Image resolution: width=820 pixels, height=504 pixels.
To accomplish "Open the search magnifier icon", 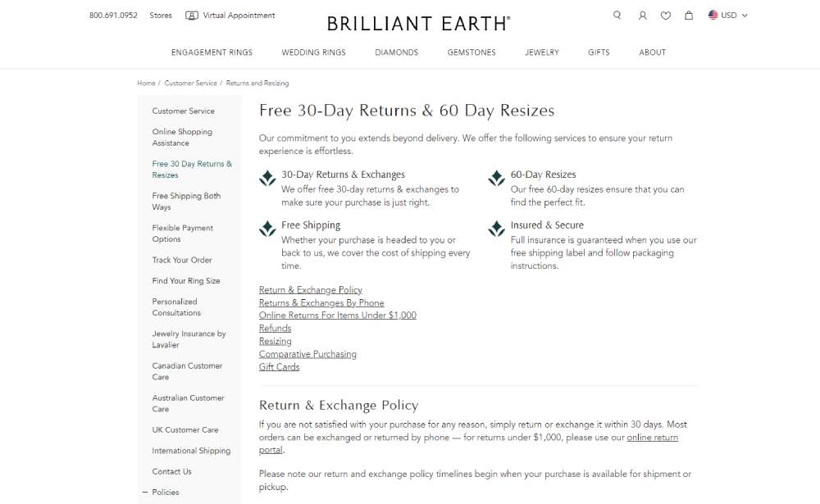I will [617, 16].
